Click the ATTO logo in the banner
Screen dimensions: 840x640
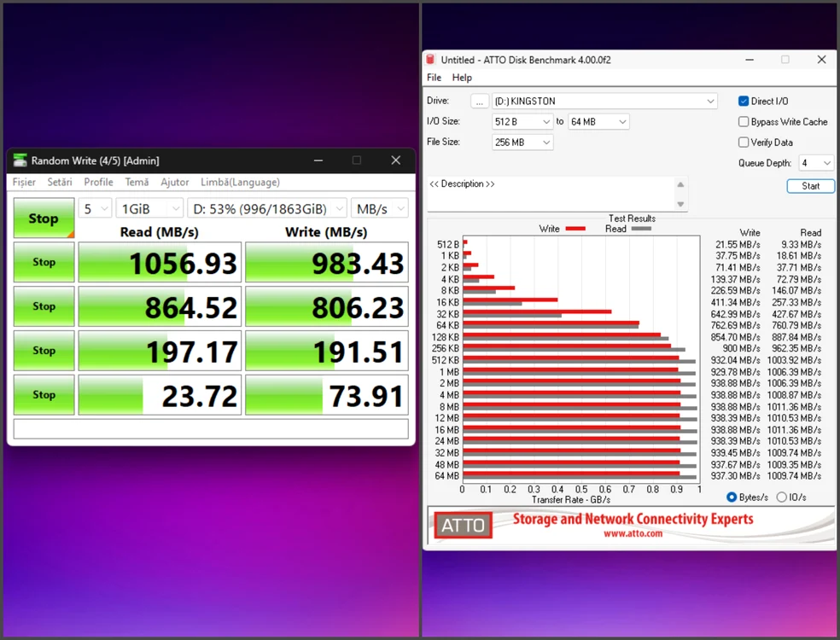[463, 526]
